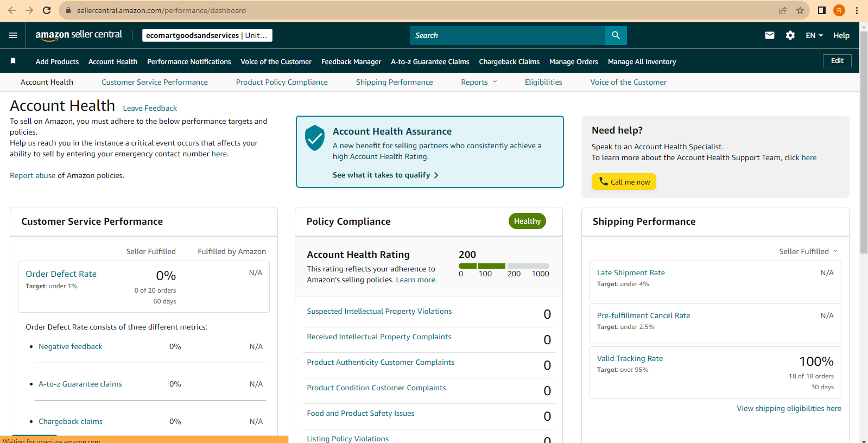Viewport: 868px width, 443px height.
Task: Open Product Authenticity Customer Complaints
Action: coord(381,362)
